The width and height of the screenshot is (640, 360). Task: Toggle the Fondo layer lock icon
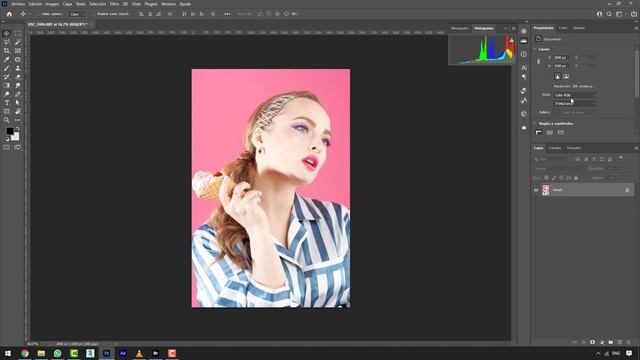coord(627,190)
